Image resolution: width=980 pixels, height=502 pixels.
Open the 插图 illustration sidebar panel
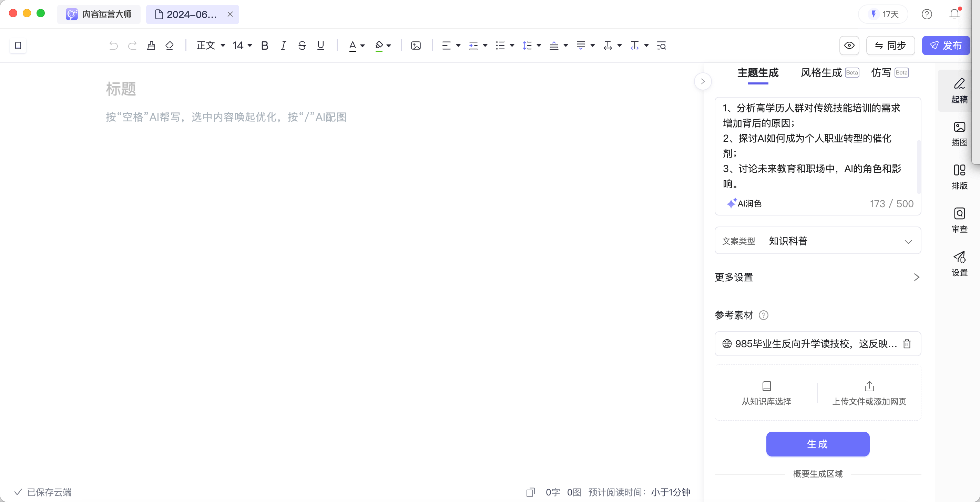(959, 133)
